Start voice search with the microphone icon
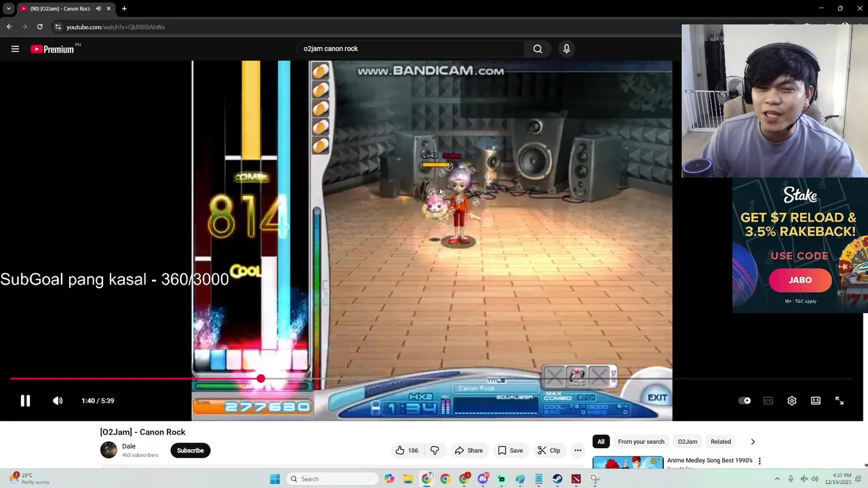 pos(566,49)
